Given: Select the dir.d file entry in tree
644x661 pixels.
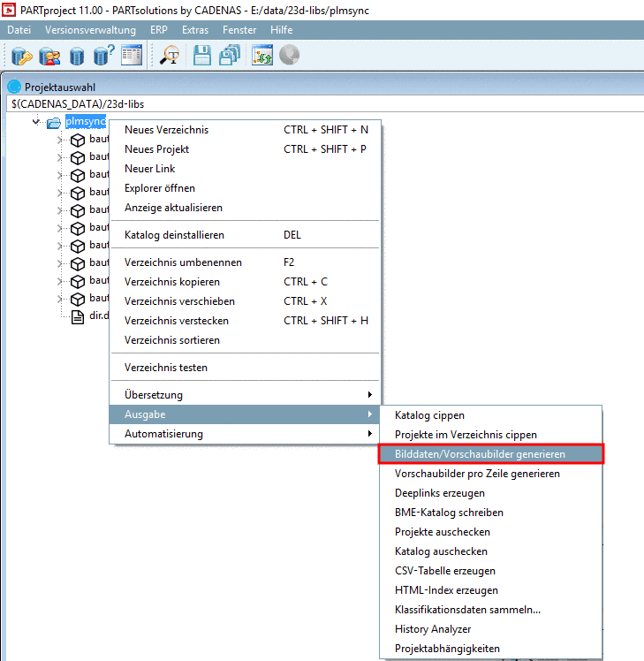Looking at the screenshot, I should [99, 315].
